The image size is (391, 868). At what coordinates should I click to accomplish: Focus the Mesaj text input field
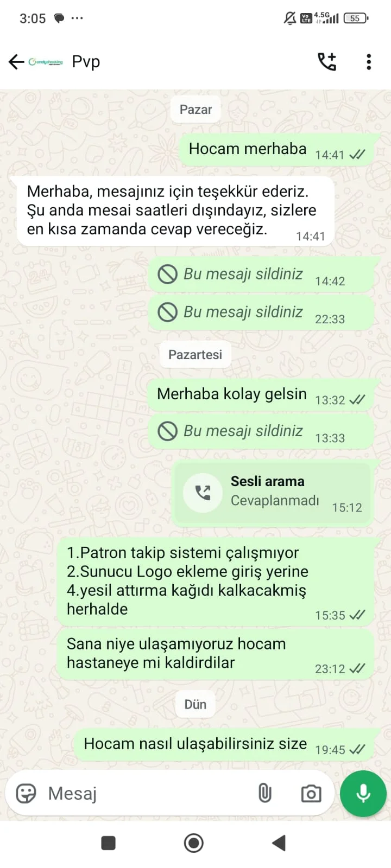(x=147, y=793)
